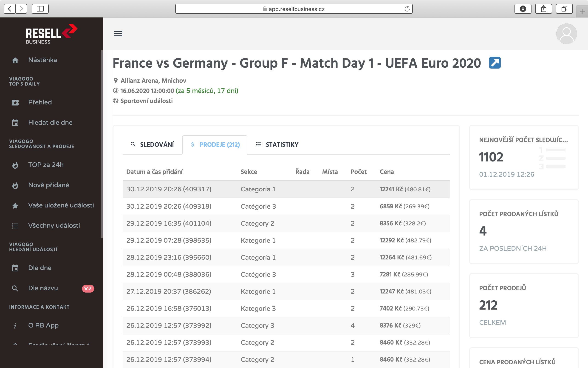Select row 26.12.2019 12:57 (373993)

coord(286,343)
